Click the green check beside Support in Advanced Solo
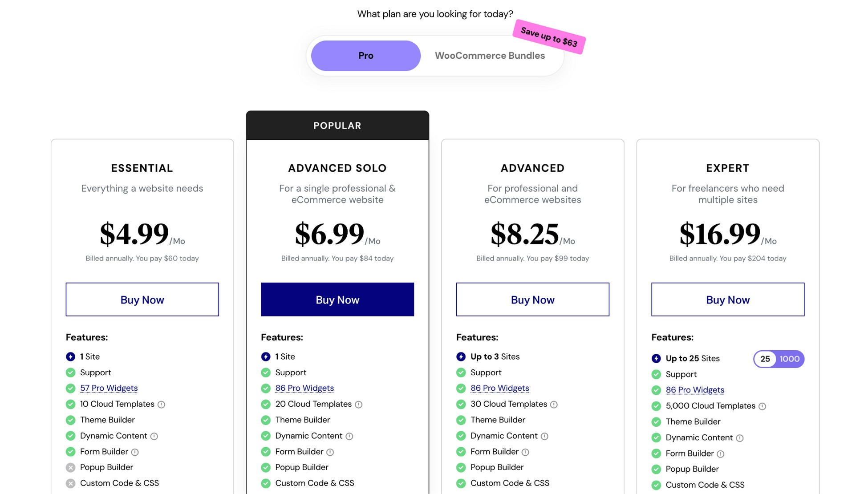Viewport: 868px width, 494px height. click(266, 373)
